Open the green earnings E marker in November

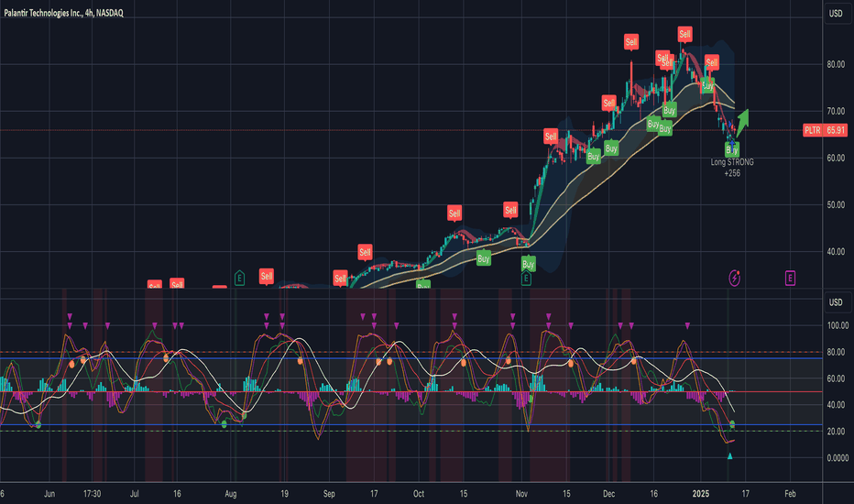coord(526,279)
